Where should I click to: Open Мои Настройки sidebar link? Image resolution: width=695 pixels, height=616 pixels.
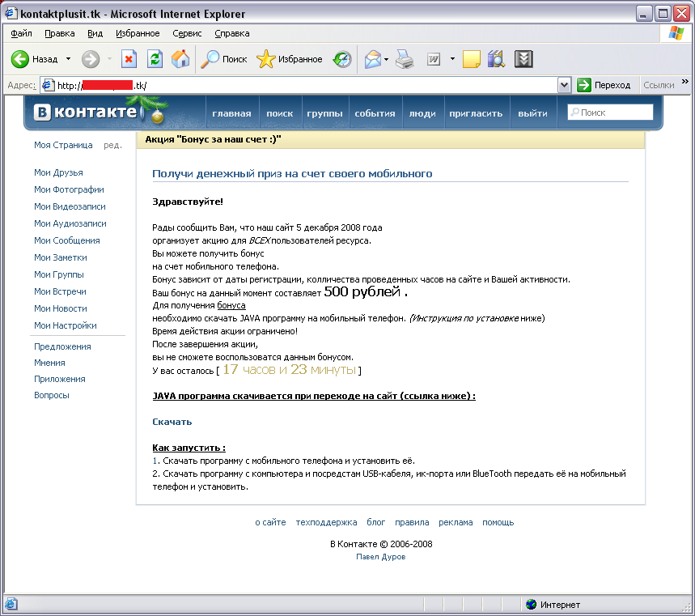(66, 325)
